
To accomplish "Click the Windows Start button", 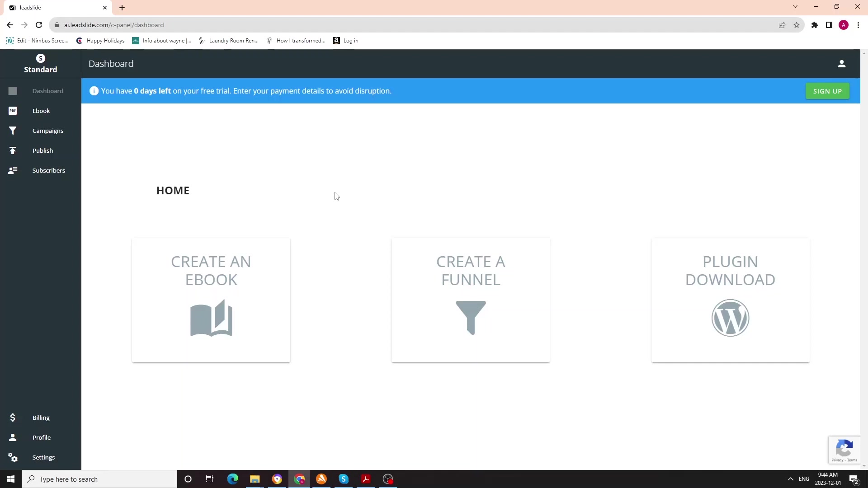I will click(x=11, y=479).
